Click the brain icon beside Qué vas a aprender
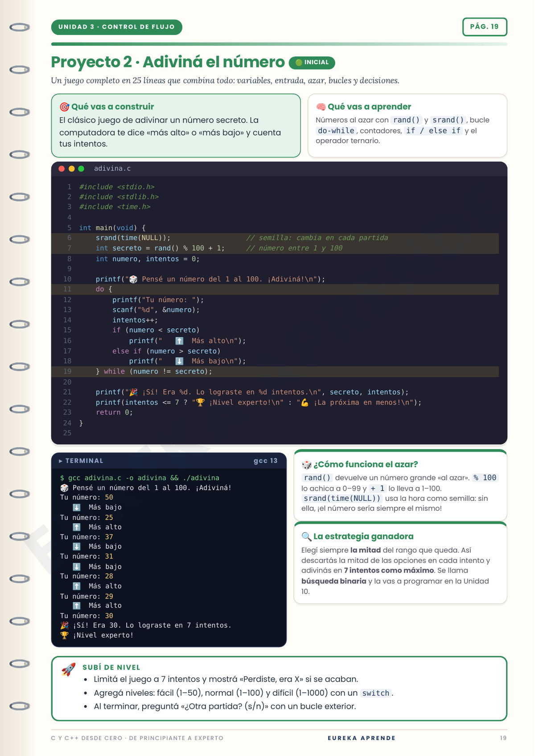Screen dimensions: 535x756 click(321, 107)
